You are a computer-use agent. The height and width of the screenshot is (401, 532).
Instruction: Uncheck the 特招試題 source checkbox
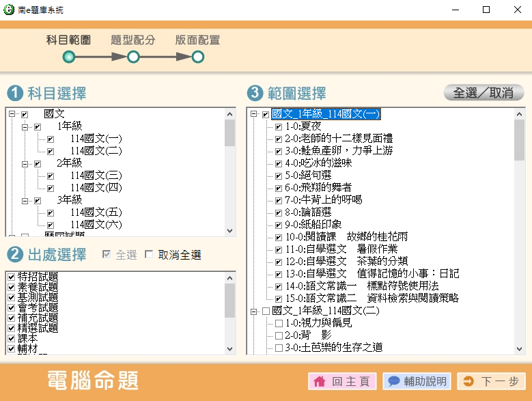pyautogui.click(x=10, y=277)
